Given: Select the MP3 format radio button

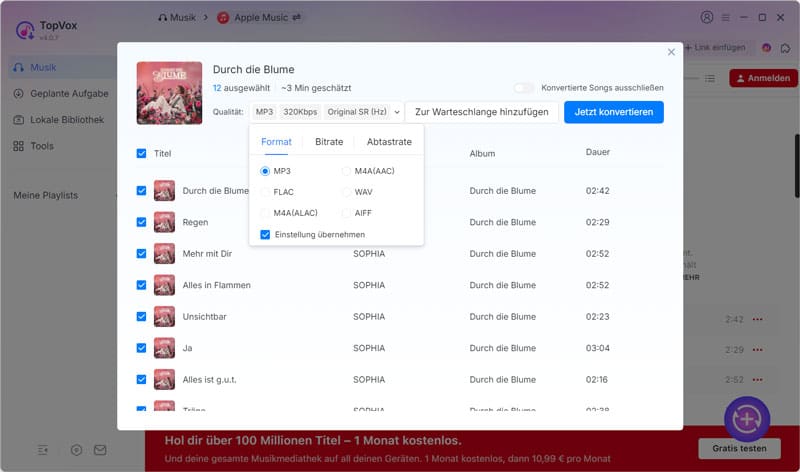Looking at the screenshot, I should click(x=265, y=171).
